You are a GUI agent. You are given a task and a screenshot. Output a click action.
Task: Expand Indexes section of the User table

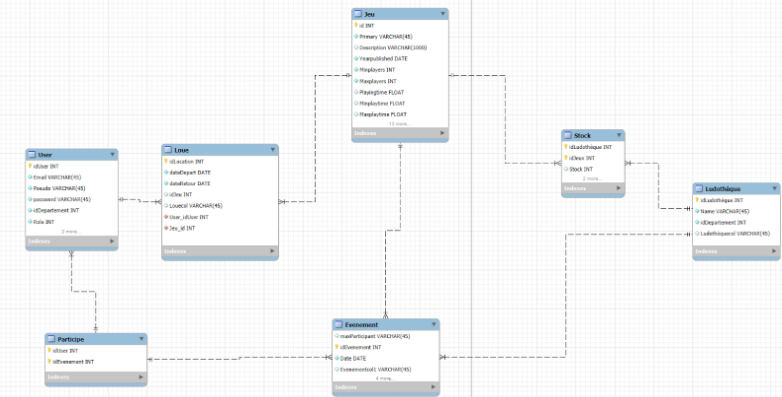(x=112, y=241)
